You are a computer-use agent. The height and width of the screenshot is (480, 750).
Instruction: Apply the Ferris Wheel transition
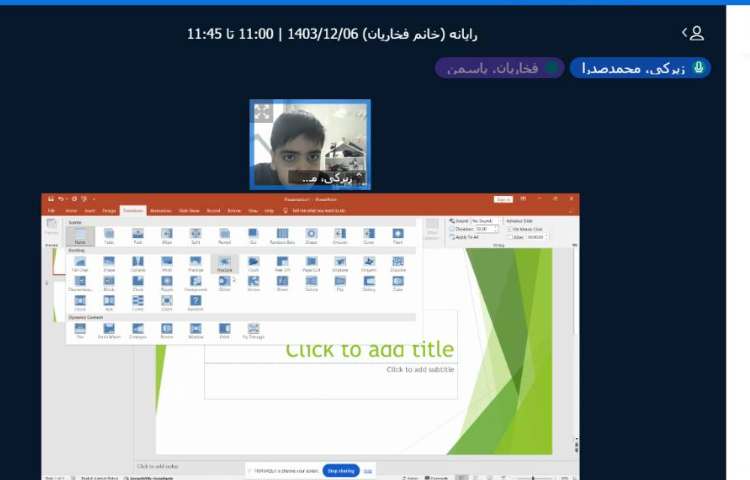[109, 330]
